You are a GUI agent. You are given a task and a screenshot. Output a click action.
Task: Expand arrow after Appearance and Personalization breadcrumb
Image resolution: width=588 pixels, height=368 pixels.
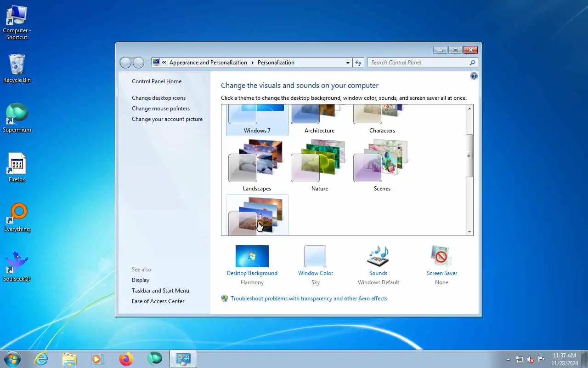pyautogui.click(x=252, y=63)
